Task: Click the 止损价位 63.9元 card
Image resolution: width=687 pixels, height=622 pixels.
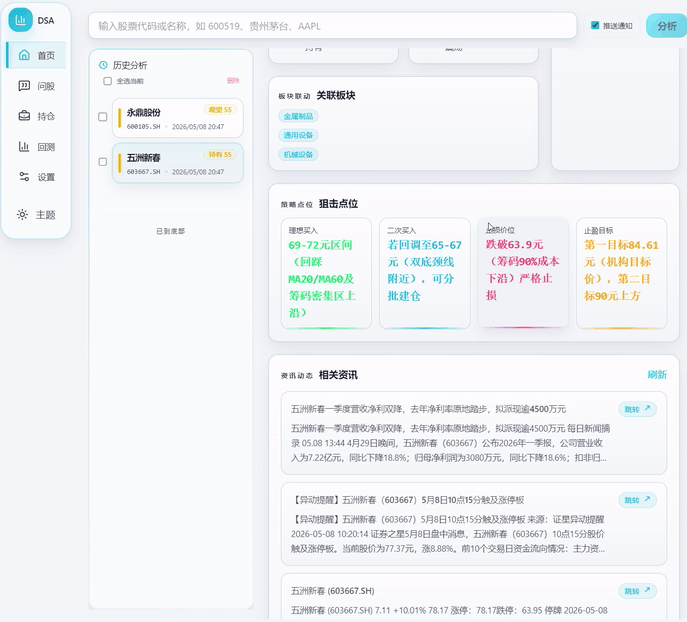Action: 523,272
